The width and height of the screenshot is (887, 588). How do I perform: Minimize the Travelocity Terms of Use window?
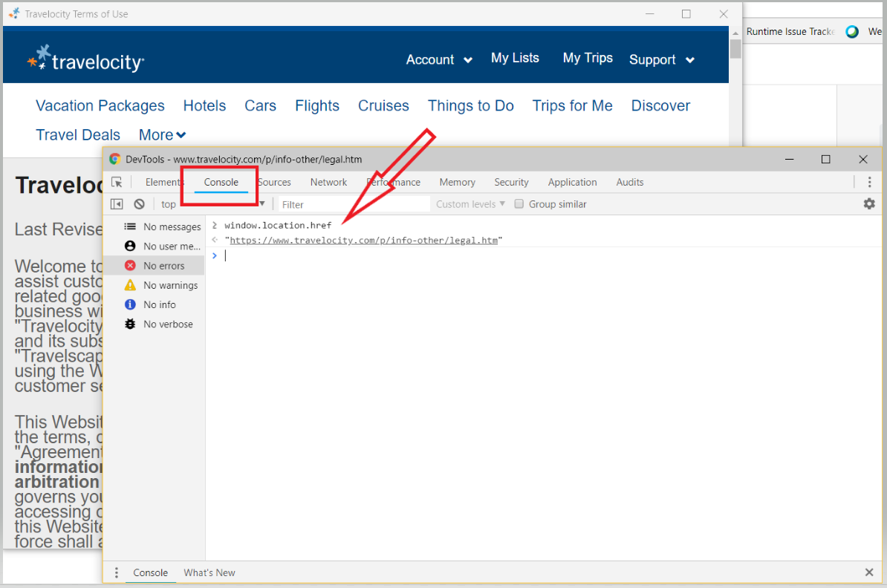click(x=650, y=14)
